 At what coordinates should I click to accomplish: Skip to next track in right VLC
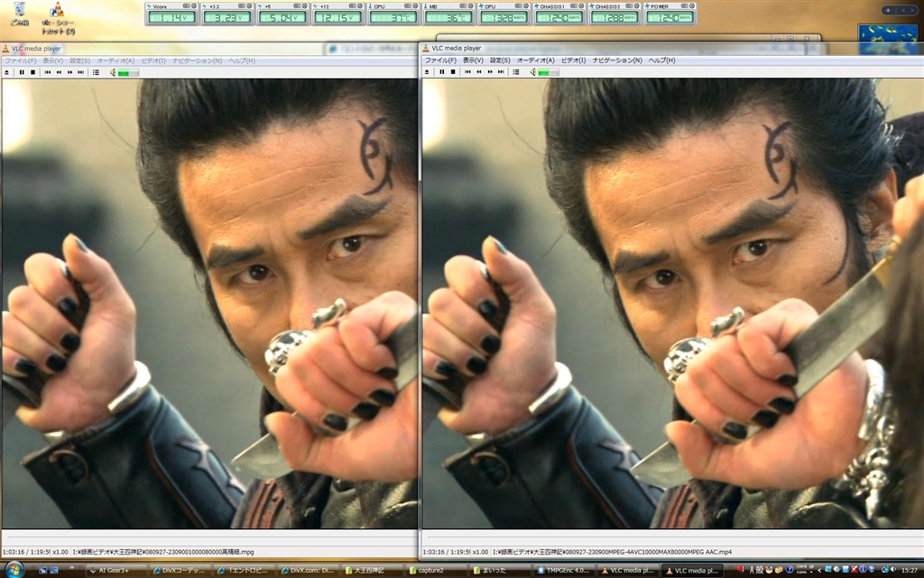[500, 71]
